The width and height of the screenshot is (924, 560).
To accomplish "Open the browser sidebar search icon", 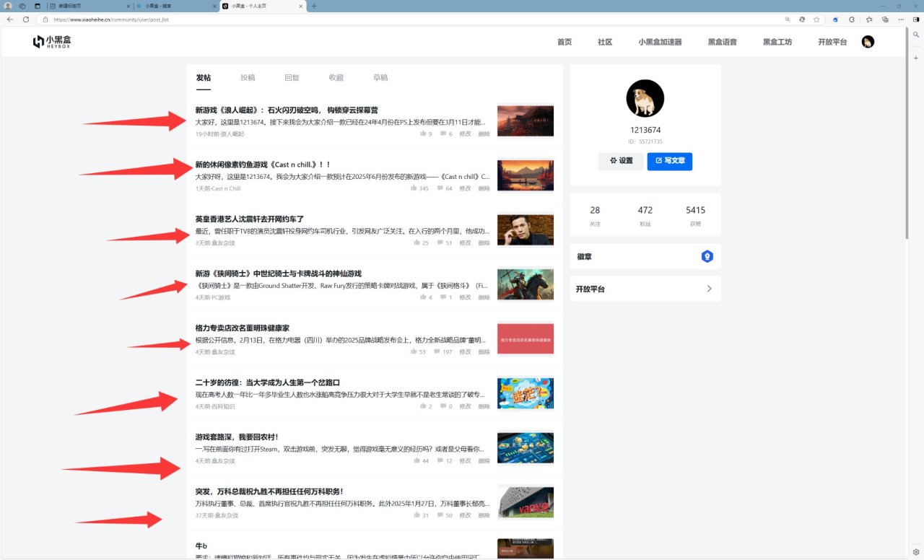I will coord(916,34).
